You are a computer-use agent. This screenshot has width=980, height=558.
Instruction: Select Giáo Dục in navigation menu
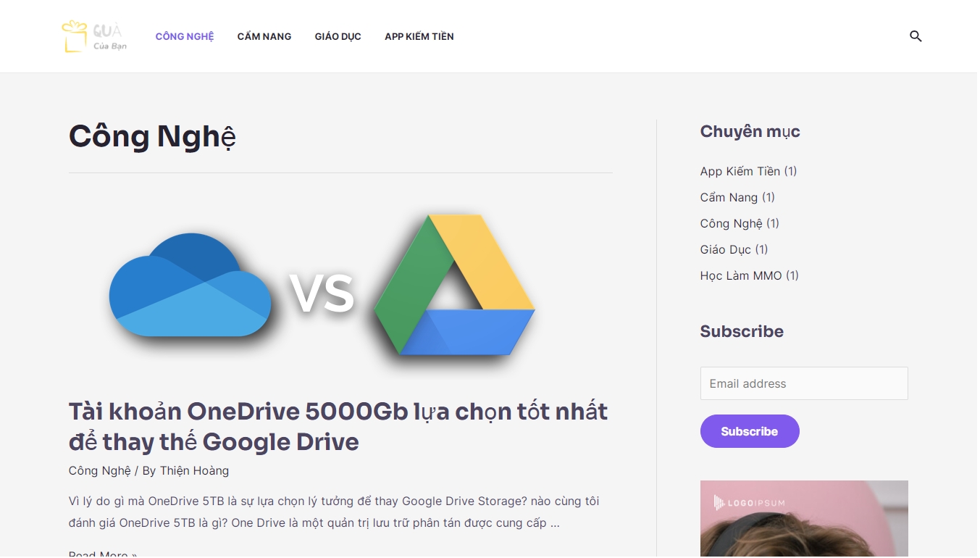338,36
